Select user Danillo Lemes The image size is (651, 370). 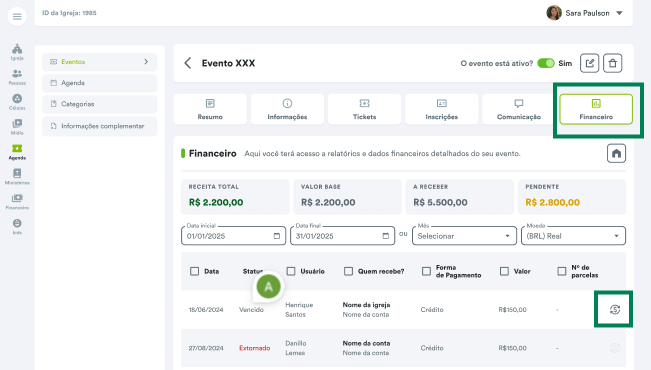[x=296, y=348]
